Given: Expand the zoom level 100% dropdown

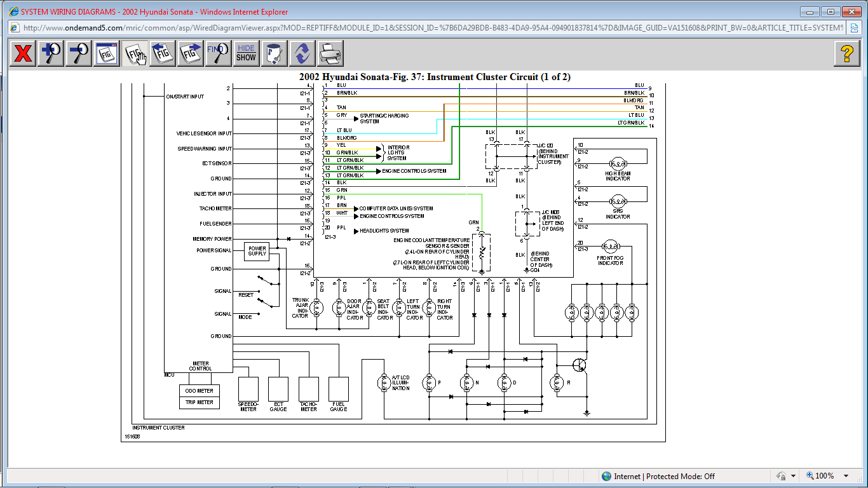Looking at the screenshot, I should (846, 476).
